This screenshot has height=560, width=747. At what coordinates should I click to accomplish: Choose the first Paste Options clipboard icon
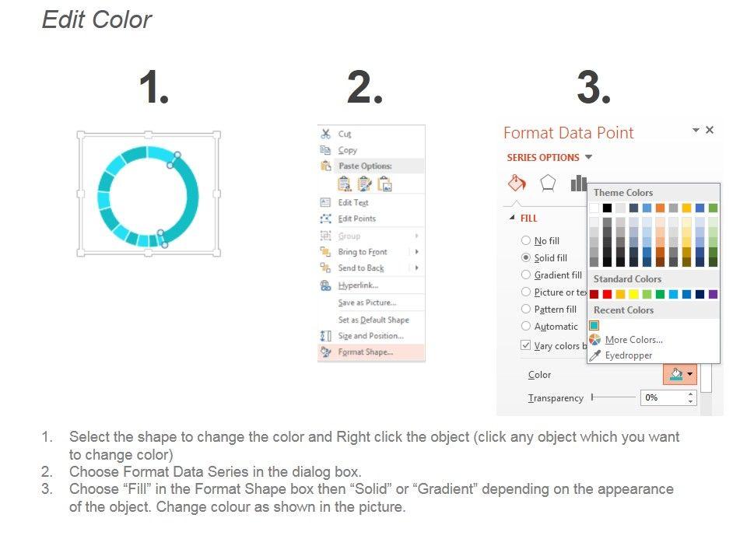pos(345,184)
